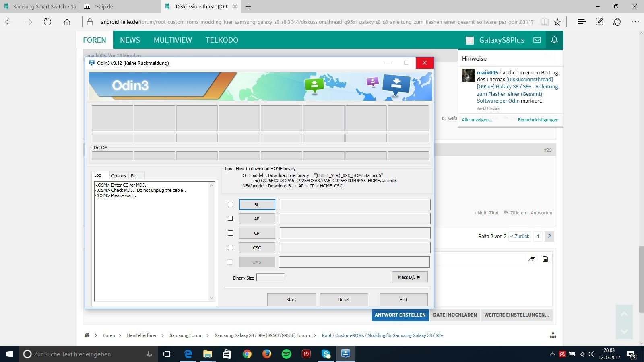Open the Edge hub icon
This screenshot has width=644, height=362.
click(582, 22)
